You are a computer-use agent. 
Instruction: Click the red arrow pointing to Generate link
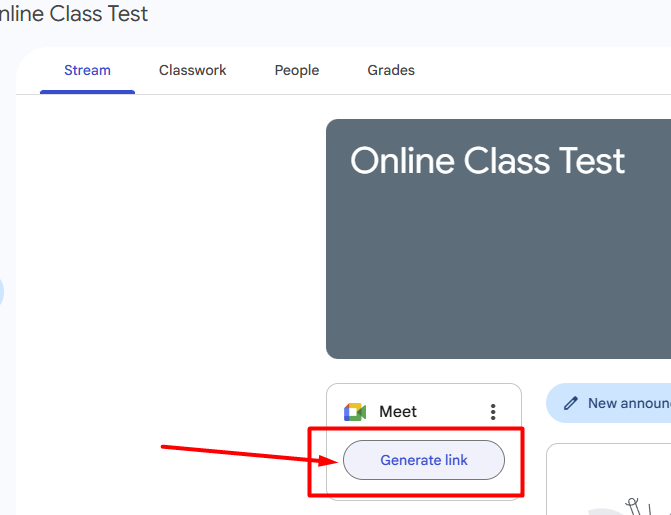point(245,454)
